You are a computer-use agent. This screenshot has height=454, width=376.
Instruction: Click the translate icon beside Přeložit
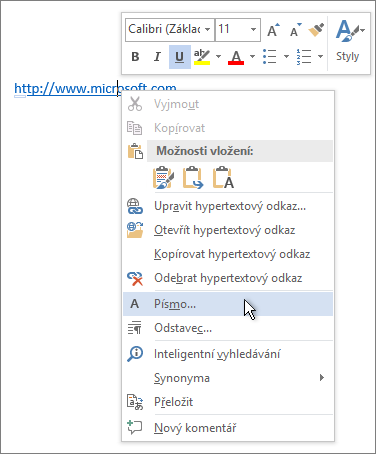[135, 402]
